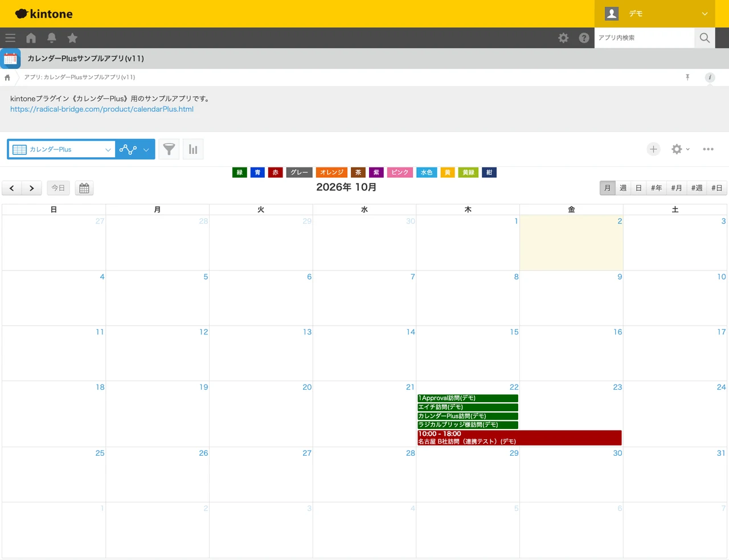Screen dimensions: 729x560
Task: Click the pin icon in breadcrumb bar
Action: click(687, 77)
